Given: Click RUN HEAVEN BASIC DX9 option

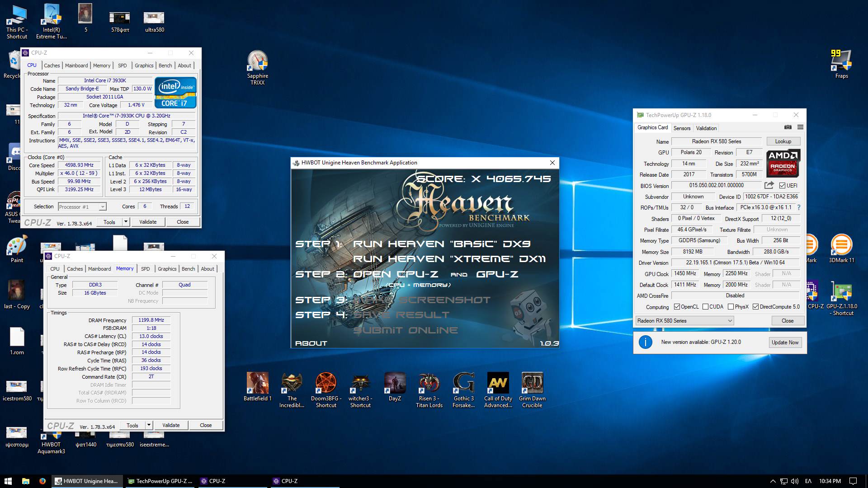Looking at the screenshot, I should [442, 244].
